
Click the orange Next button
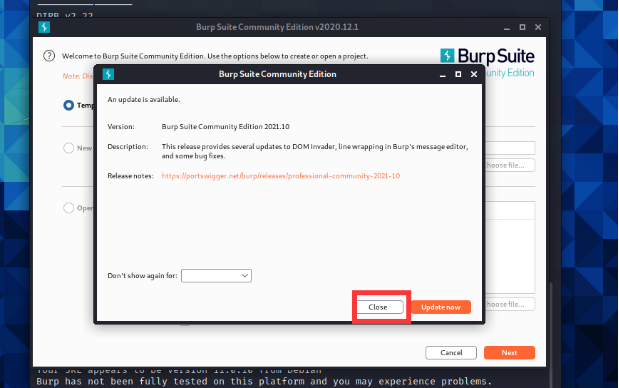(x=509, y=352)
